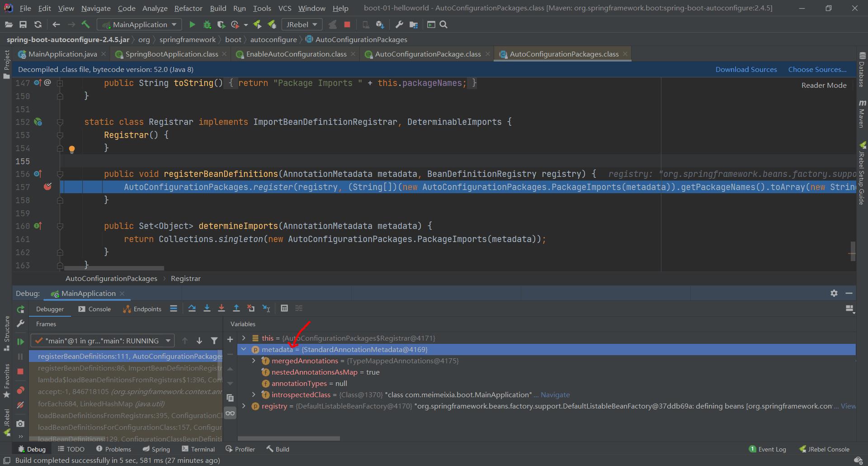
Task: Open Problems tool window button
Action: point(113,449)
